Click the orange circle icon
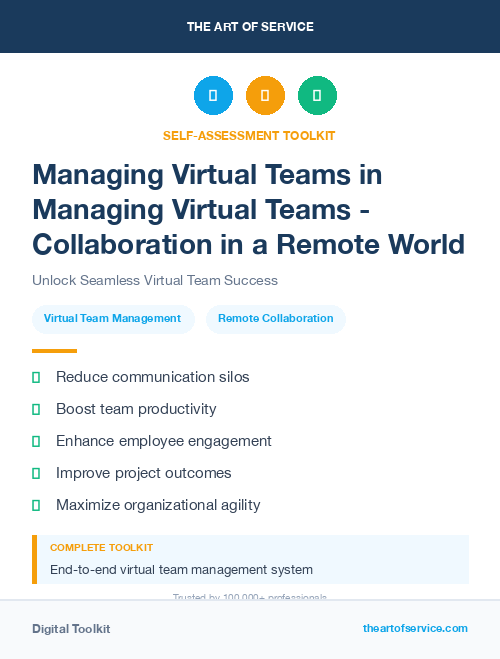Screen dimensions: 500x659 [x=265, y=95]
